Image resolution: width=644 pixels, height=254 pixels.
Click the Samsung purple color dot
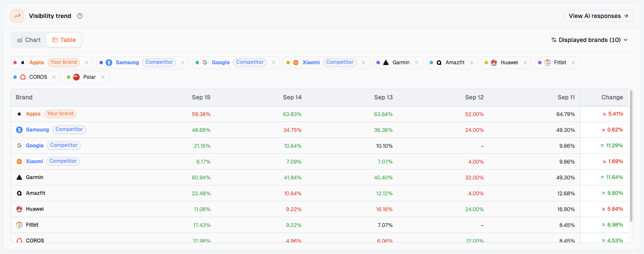pos(101,63)
